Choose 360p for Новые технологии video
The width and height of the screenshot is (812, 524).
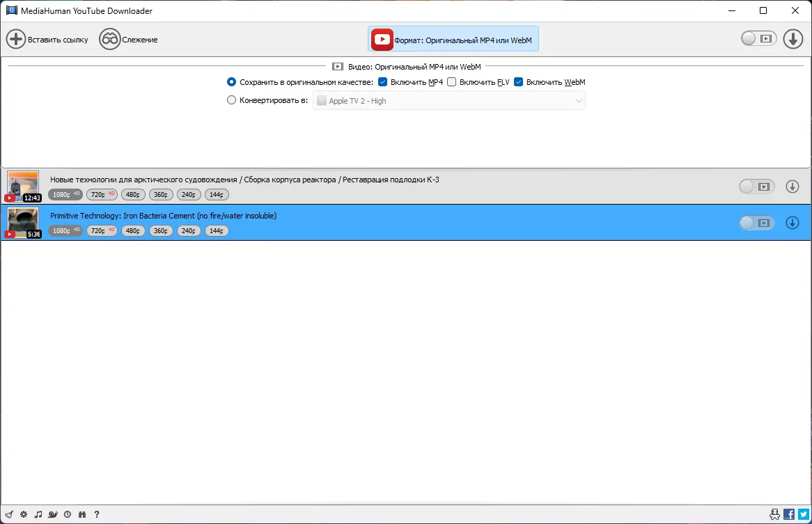pos(161,194)
